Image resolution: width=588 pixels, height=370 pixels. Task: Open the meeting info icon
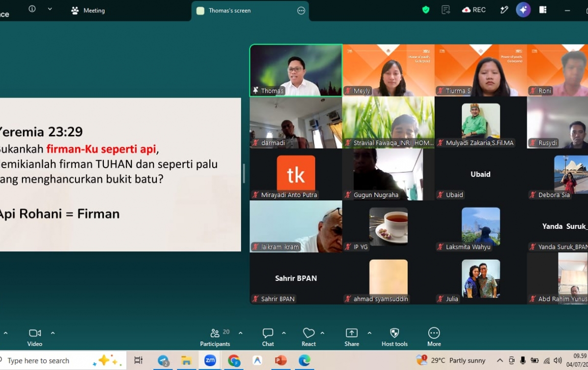32,9
